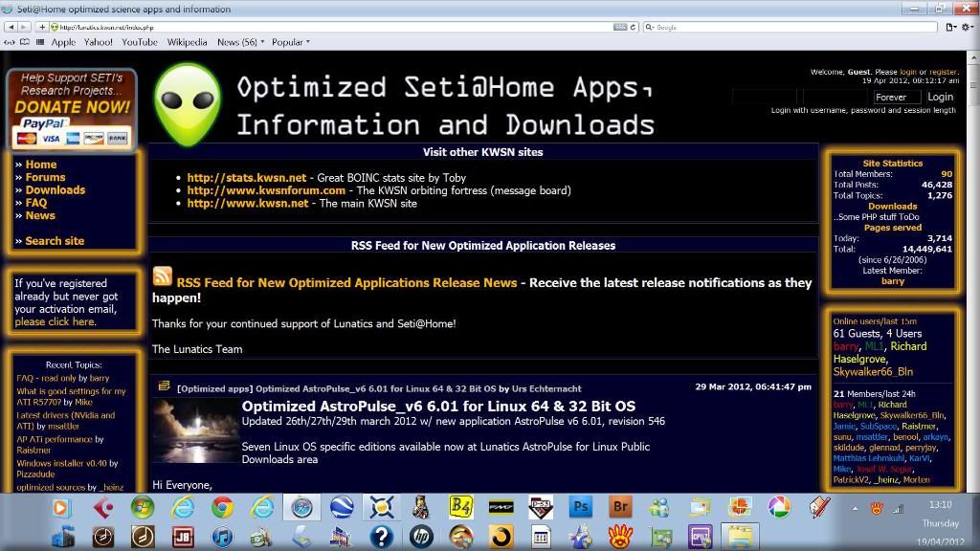
Task: Open Optimized AstroPulse_v6 6.01 article heading
Action: click(438, 406)
